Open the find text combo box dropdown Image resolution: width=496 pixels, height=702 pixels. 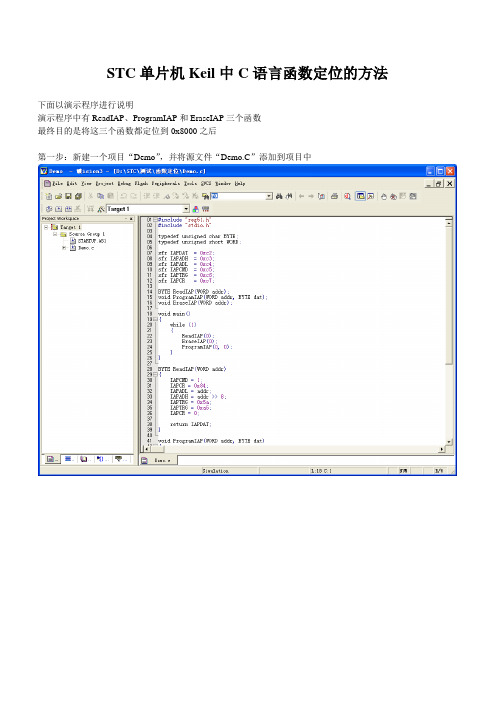pos(269,196)
